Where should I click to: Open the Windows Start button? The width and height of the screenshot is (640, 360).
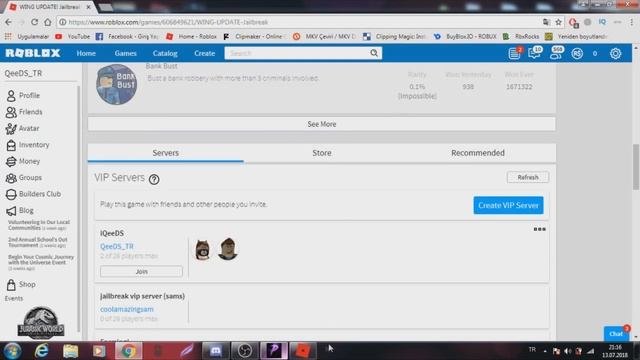pos(12,351)
